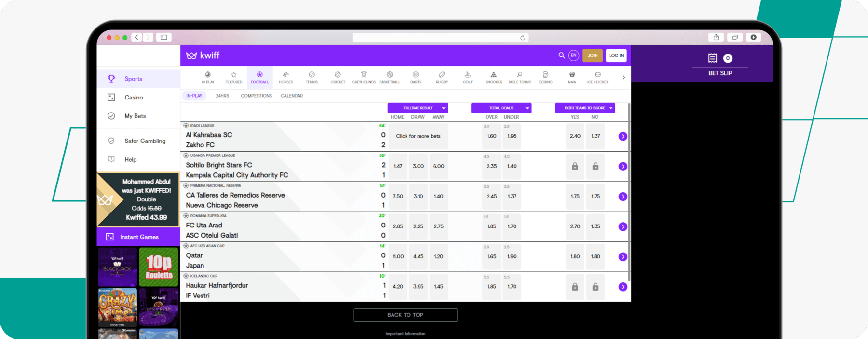The image size is (868, 339).
Task: Open the Rugby category
Action: [442, 77]
